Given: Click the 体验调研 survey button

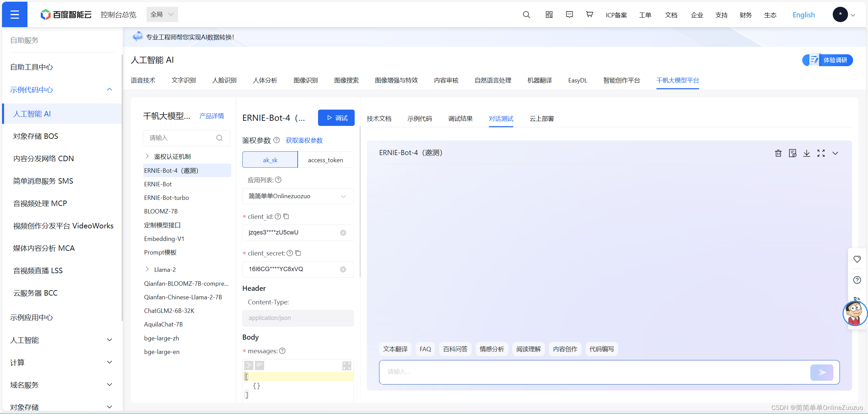Looking at the screenshot, I should point(828,60).
